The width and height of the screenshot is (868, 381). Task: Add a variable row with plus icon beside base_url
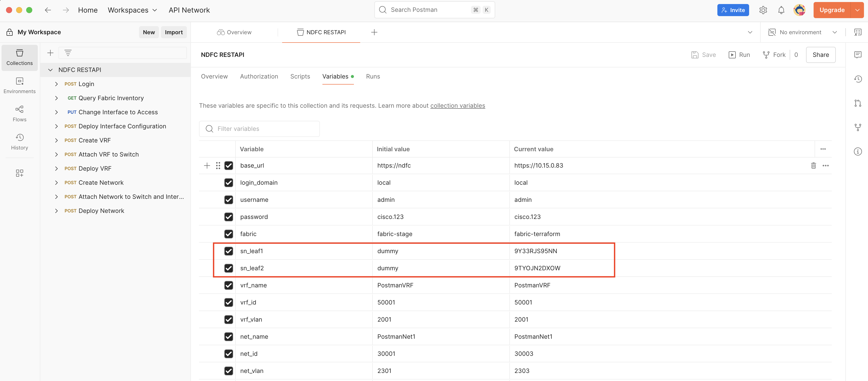(x=207, y=166)
